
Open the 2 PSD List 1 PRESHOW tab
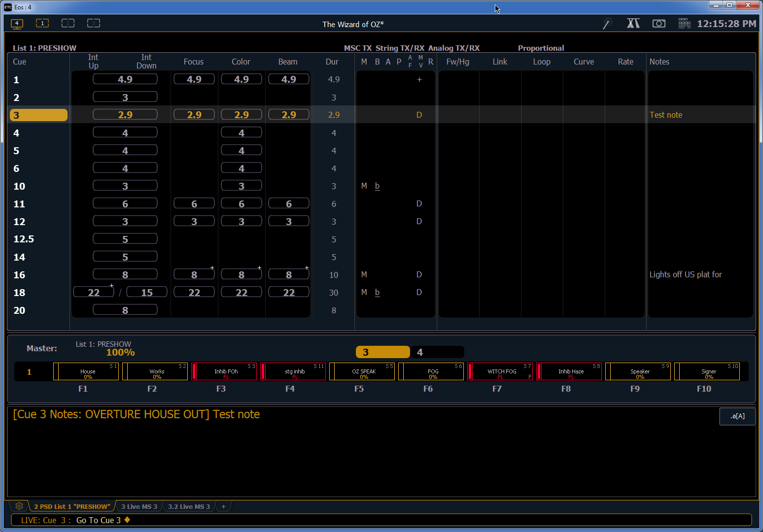point(72,506)
